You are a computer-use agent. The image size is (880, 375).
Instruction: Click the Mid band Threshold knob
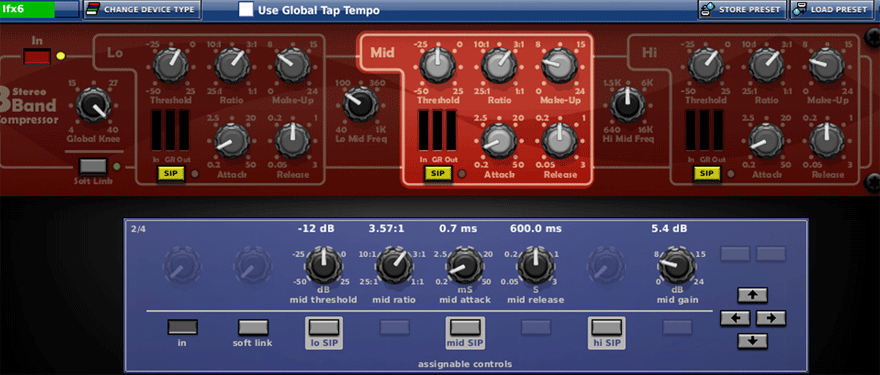pos(438,65)
